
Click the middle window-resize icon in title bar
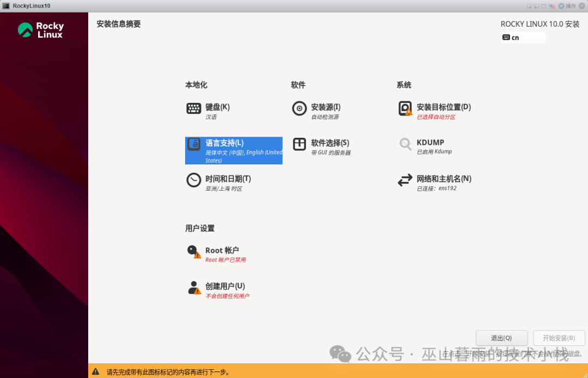536,6
